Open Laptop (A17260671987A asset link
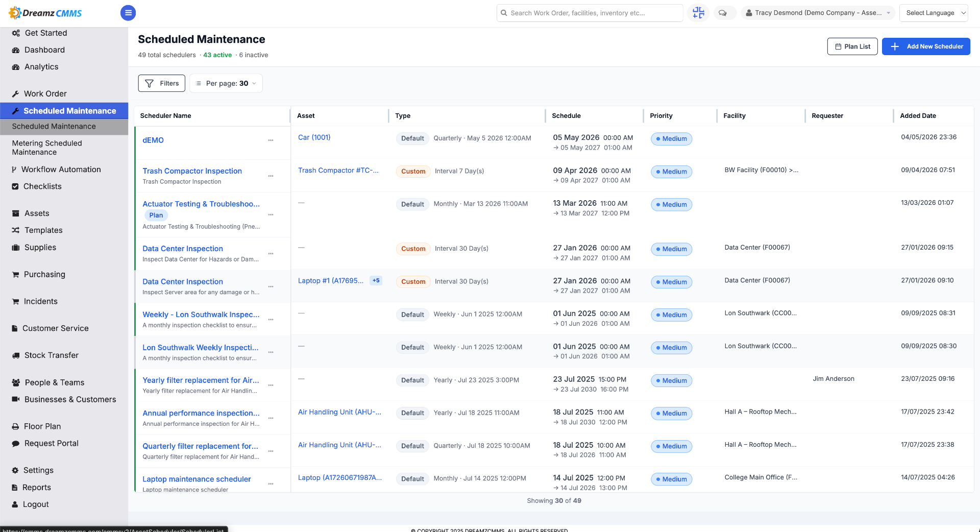Image resolution: width=980 pixels, height=532 pixels. pos(340,478)
